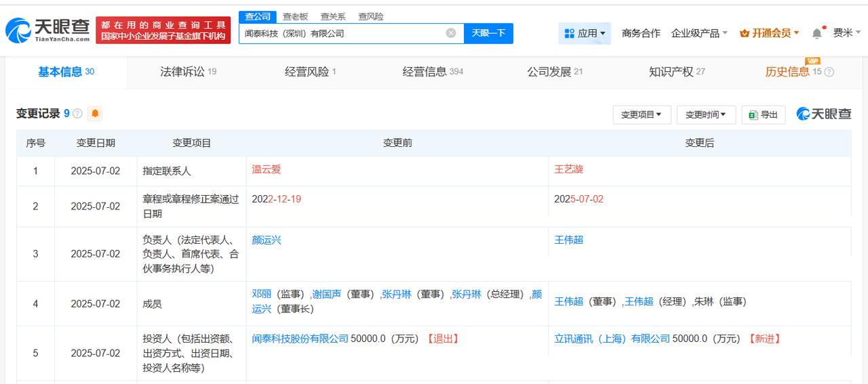This screenshot has height=384, width=868.
Task: Click the 2022-12-19 date value
Action: [x=277, y=199]
